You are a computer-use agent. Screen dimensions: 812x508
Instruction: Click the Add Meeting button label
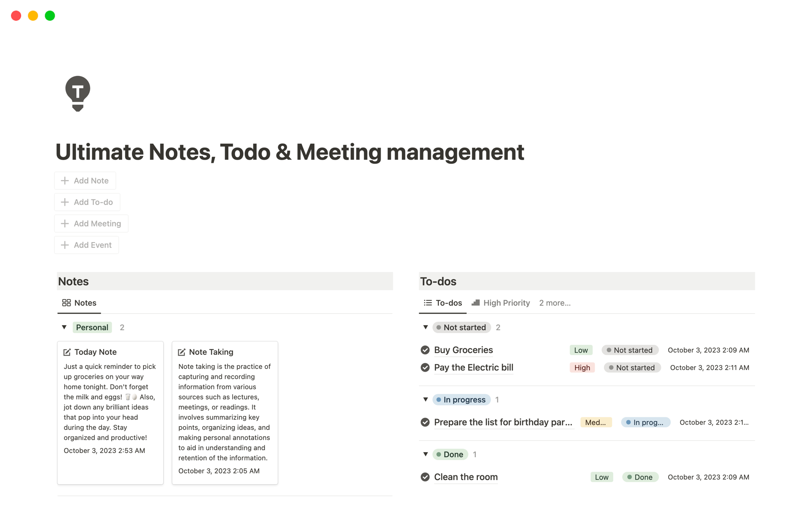(x=97, y=224)
